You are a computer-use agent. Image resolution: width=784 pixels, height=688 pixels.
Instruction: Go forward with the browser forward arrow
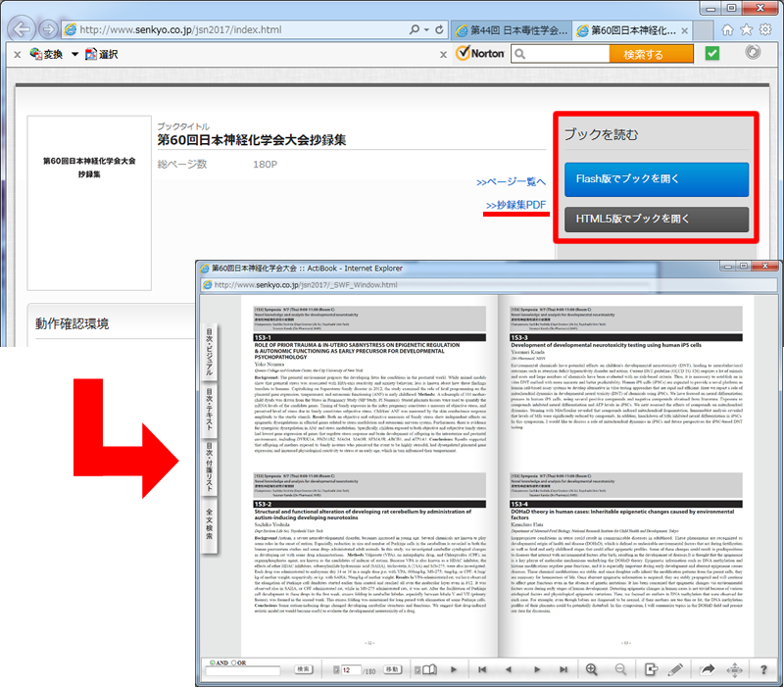click(48, 29)
